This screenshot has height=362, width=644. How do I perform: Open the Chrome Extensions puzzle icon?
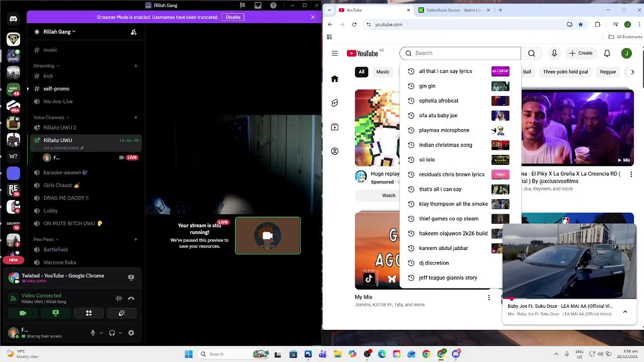click(598, 25)
